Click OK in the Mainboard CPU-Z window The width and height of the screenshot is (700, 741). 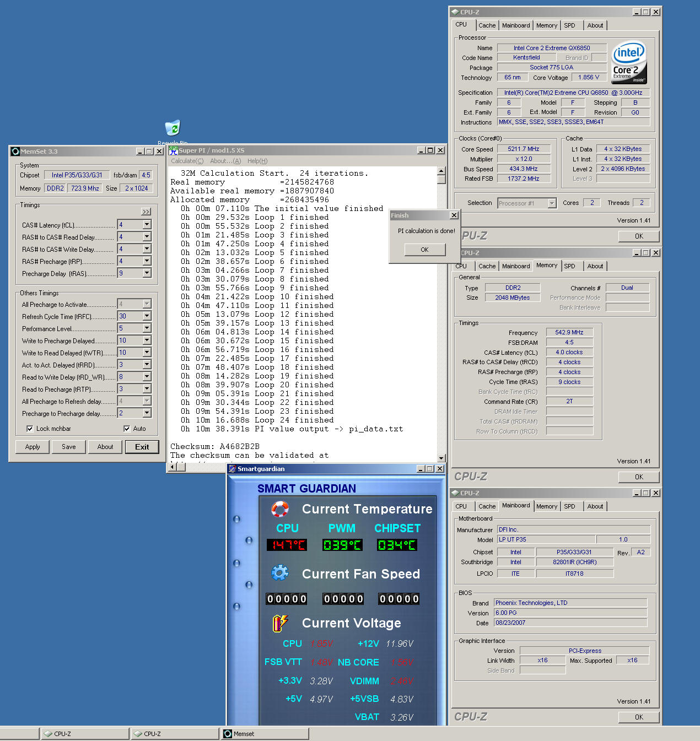[639, 717]
